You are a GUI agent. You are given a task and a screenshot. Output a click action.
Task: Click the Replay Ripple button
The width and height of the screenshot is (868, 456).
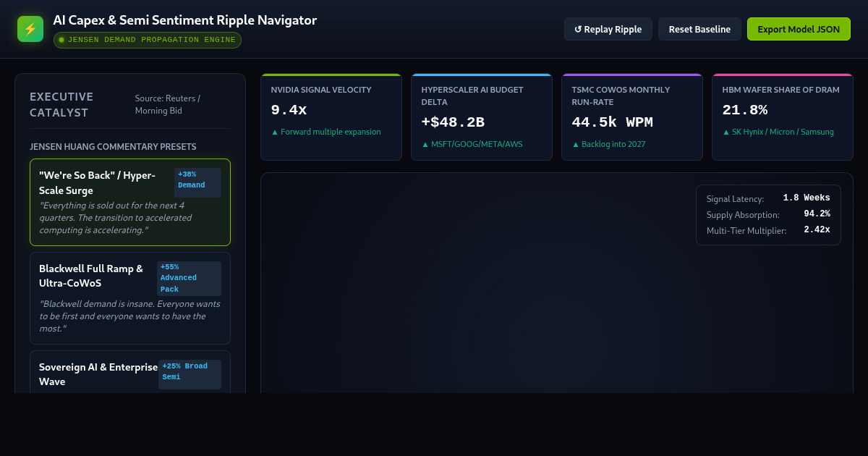[x=608, y=29]
